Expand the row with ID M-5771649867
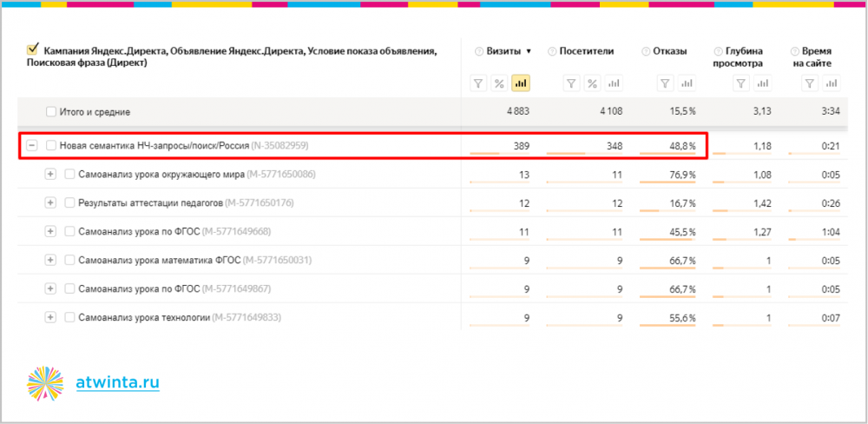This screenshot has width=868, height=424. 50,288
